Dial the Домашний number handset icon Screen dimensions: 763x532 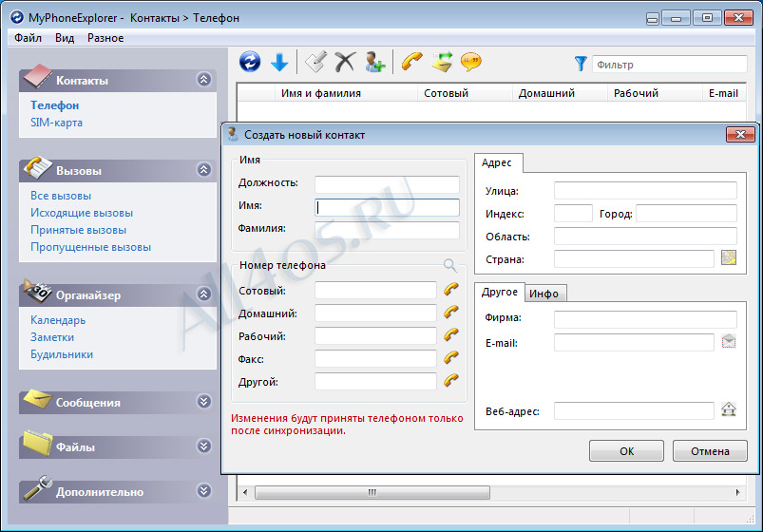(x=451, y=312)
